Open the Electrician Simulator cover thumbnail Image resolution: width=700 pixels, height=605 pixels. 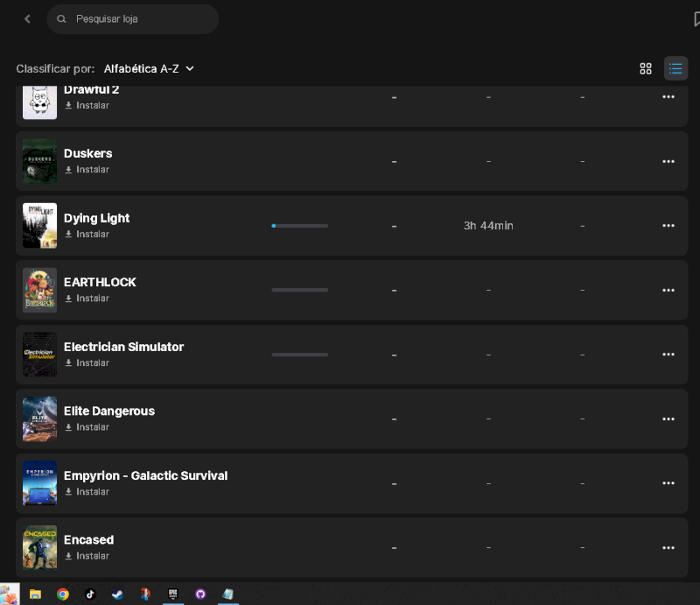click(39, 355)
